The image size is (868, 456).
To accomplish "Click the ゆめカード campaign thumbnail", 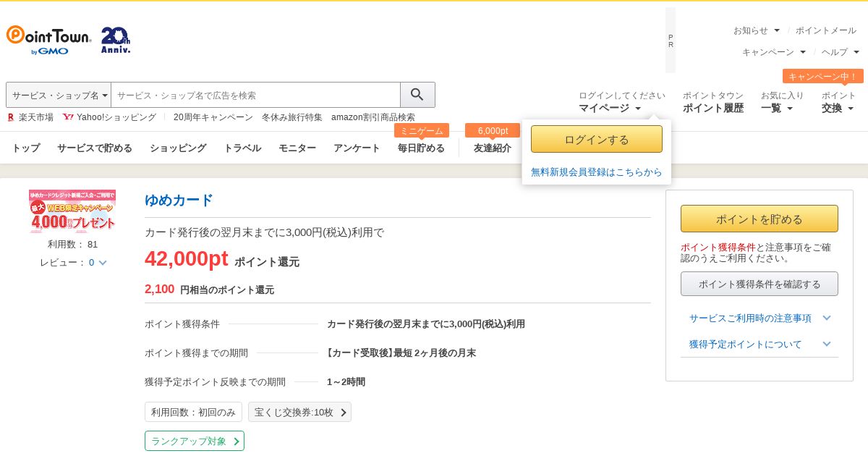I will tap(72, 211).
